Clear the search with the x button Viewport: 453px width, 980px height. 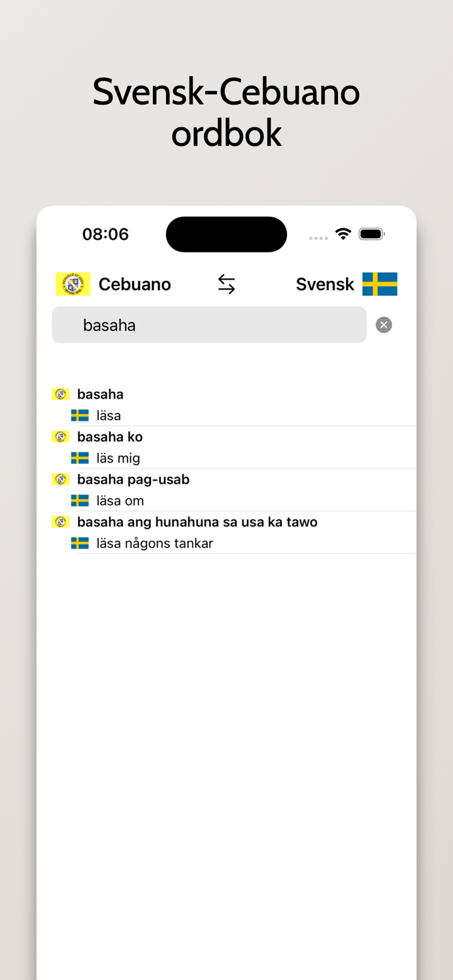coord(384,325)
